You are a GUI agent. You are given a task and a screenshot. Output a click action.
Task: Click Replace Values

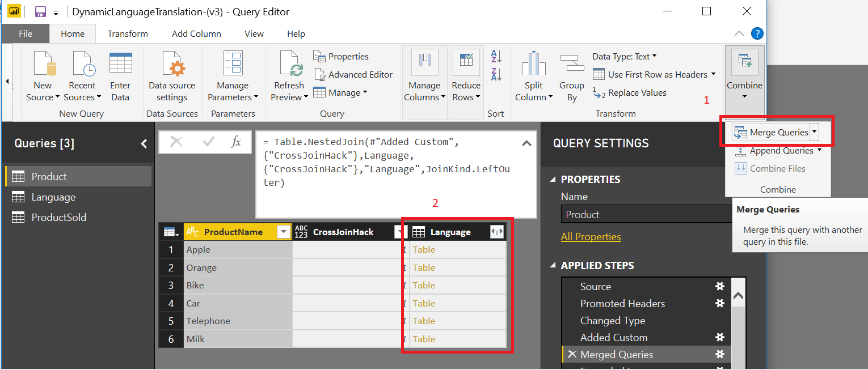pos(630,92)
